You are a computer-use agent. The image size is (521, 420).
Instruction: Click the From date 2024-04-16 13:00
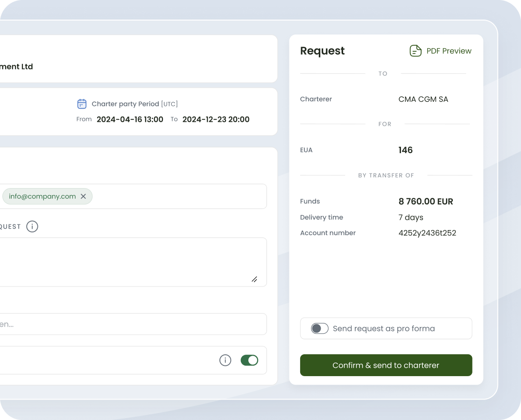[130, 119]
